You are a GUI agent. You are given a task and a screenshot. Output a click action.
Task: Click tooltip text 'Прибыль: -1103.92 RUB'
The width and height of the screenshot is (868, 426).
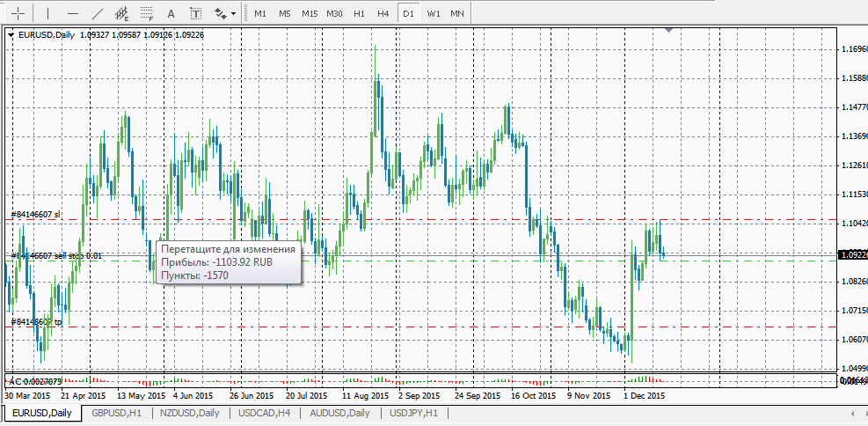pos(217,262)
